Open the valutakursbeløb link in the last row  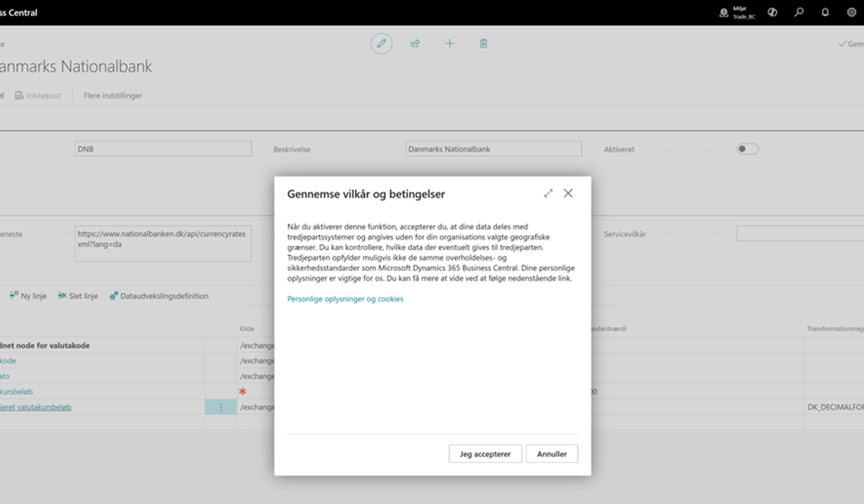(x=35, y=407)
